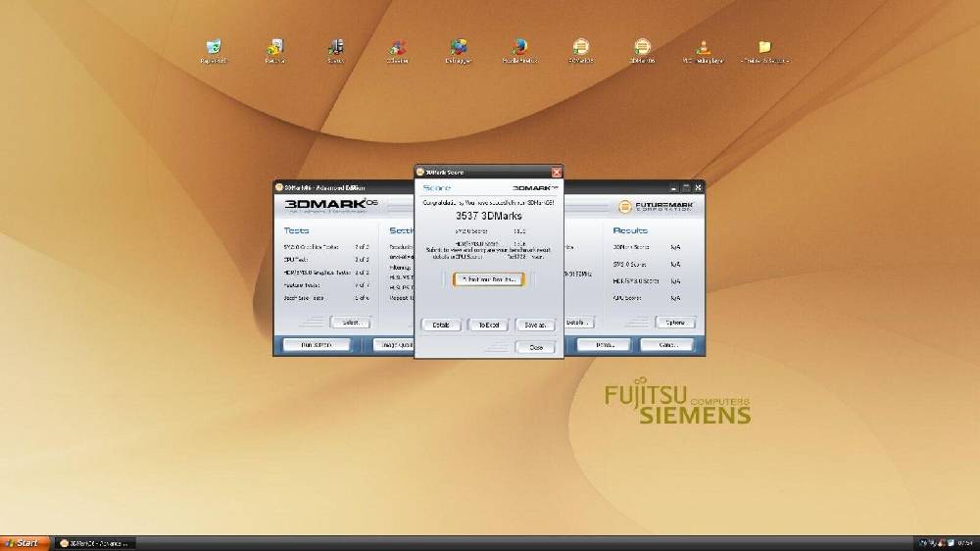Viewport: 980px width, 551px height.
Task: Export the score with To Excel button
Action: (488, 325)
